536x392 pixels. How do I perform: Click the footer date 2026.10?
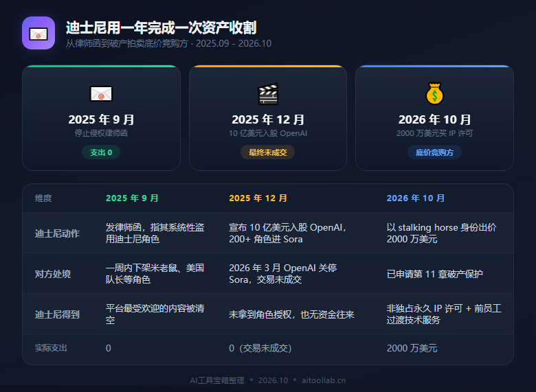(273, 380)
